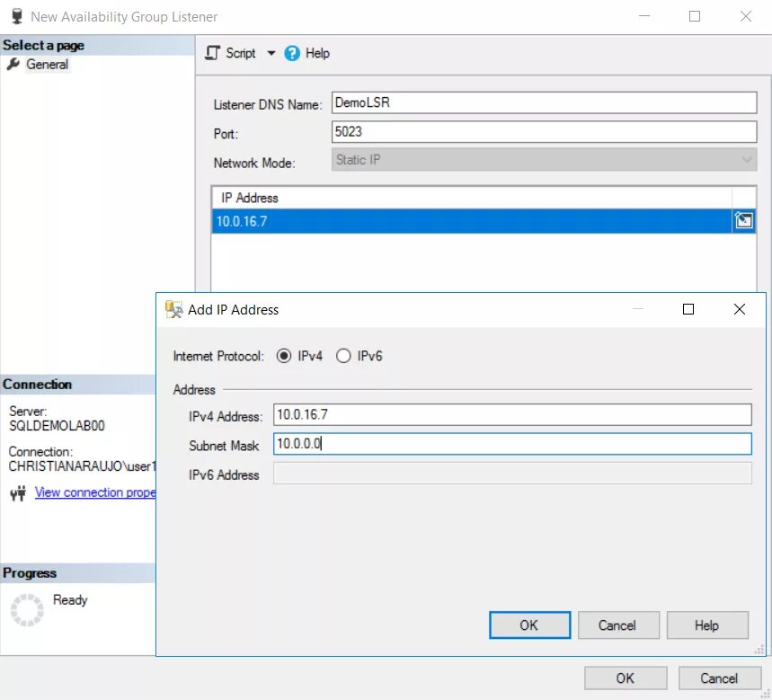Click the Script label in the toolbar
The width and height of the screenshot is (772, 700).
(x=240, y=53)
